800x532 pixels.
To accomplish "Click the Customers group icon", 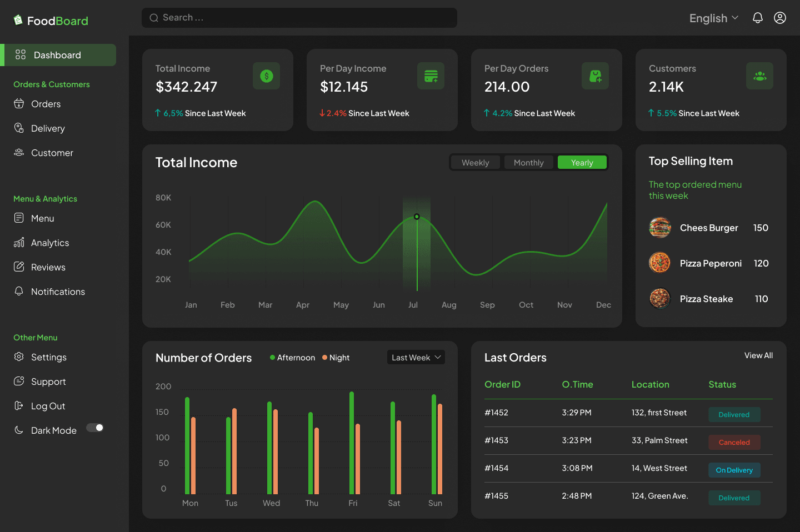I will coord(759,76).
